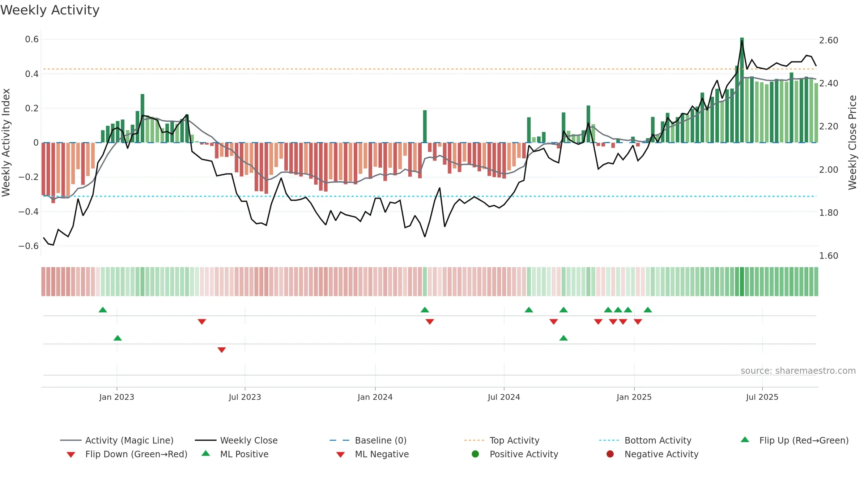The height and width of the screenshot is (488, 868).
Task: Click the Jan 2024 axis label
Action: (375, 397)
